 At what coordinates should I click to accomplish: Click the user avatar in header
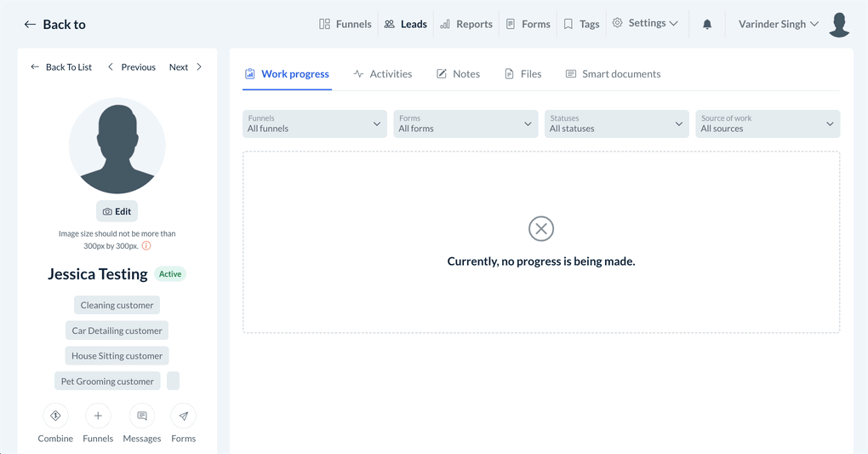(839, 25)
